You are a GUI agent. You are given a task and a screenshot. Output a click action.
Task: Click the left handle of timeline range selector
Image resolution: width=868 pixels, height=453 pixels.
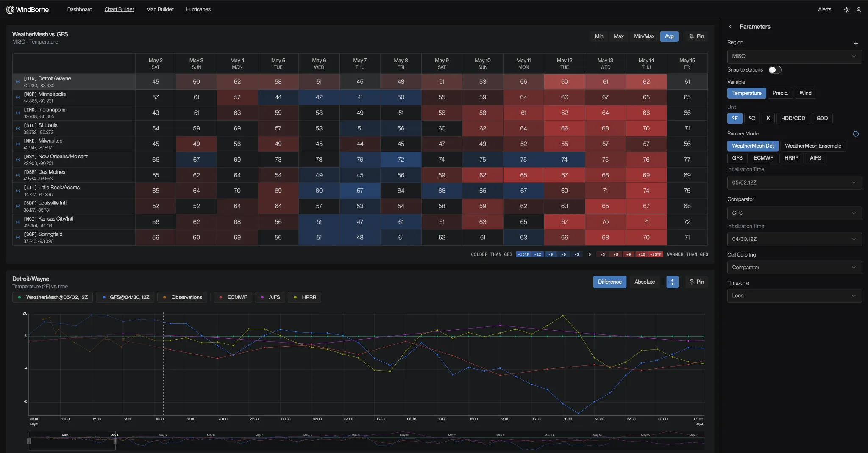29,441
